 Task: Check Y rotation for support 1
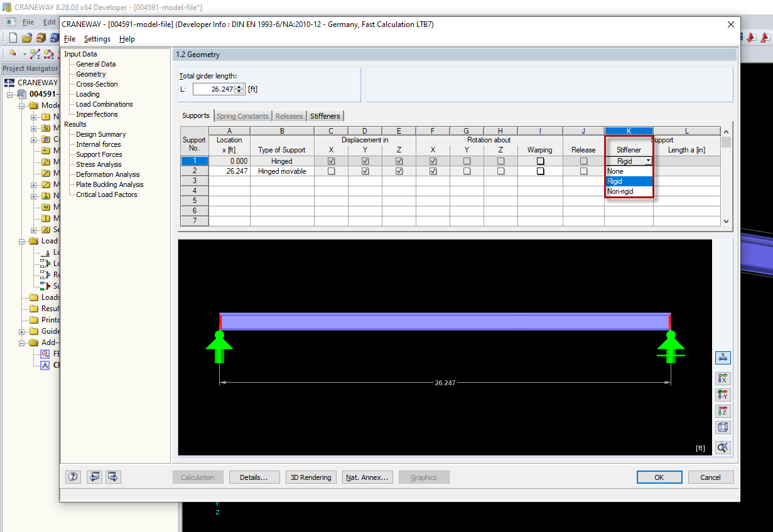pos(467,161)
